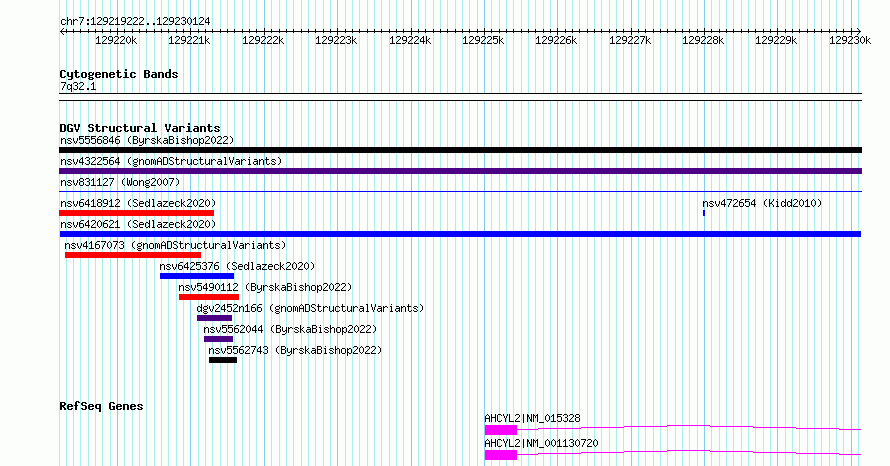Click the 129226k ruler tick label
This screenshot has width=890, height=466.
coord(556,40)
